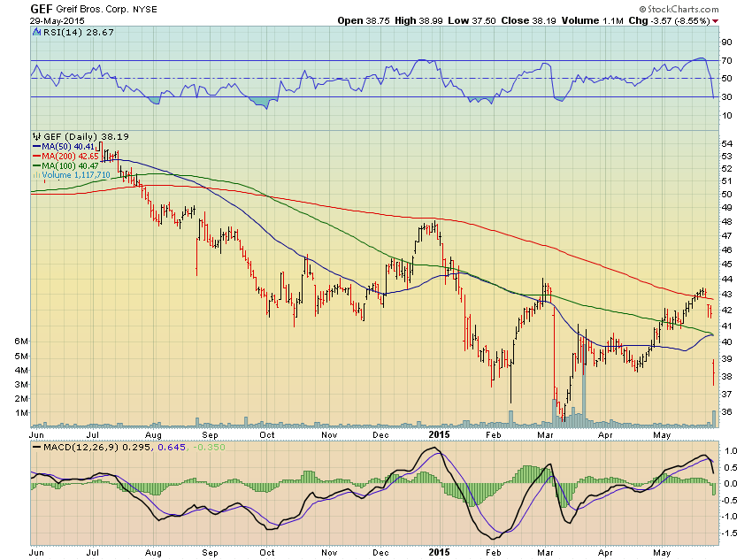Viewport: 752px width, 560px height.
Task: Click the 40 price axis label
Action: pyautogui.click(x=727, y=341)
